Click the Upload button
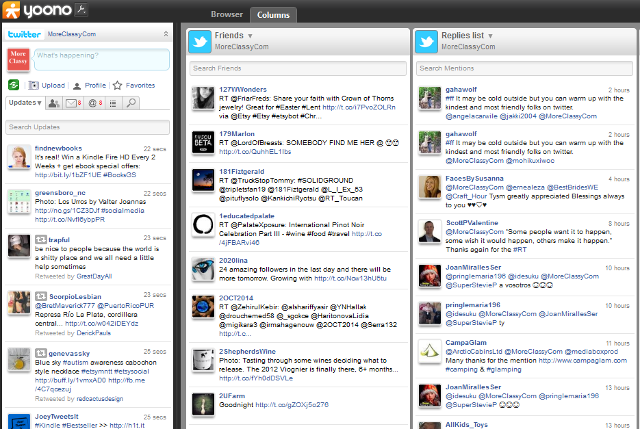 [47, 85]
